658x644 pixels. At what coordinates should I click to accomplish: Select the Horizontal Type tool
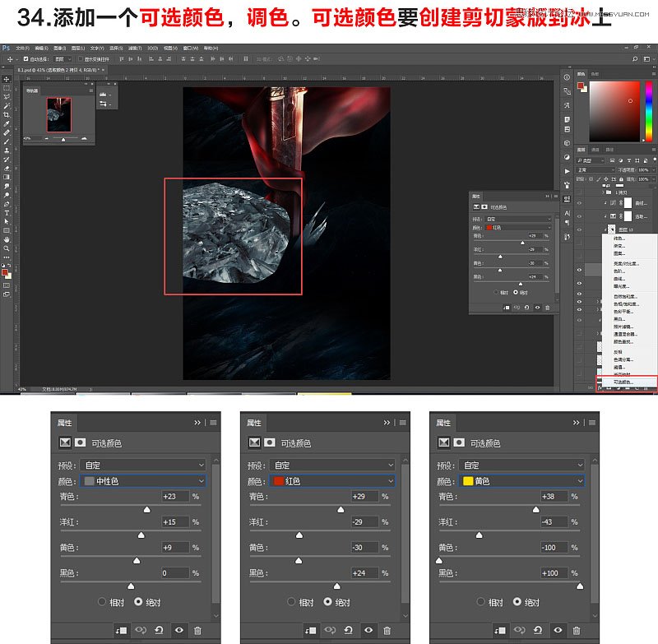(x=7, y=213)
